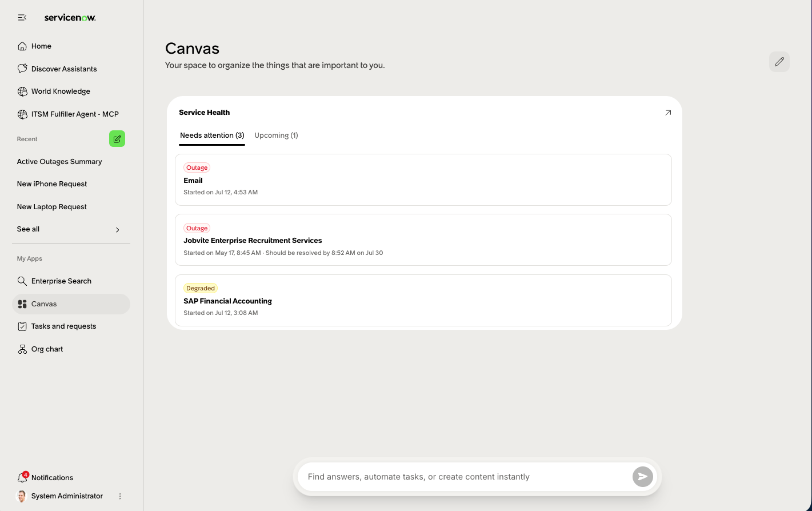Click the Notifications bell icon with badge
This screenshot has width=812, height=511.
(x=23, y=477)
